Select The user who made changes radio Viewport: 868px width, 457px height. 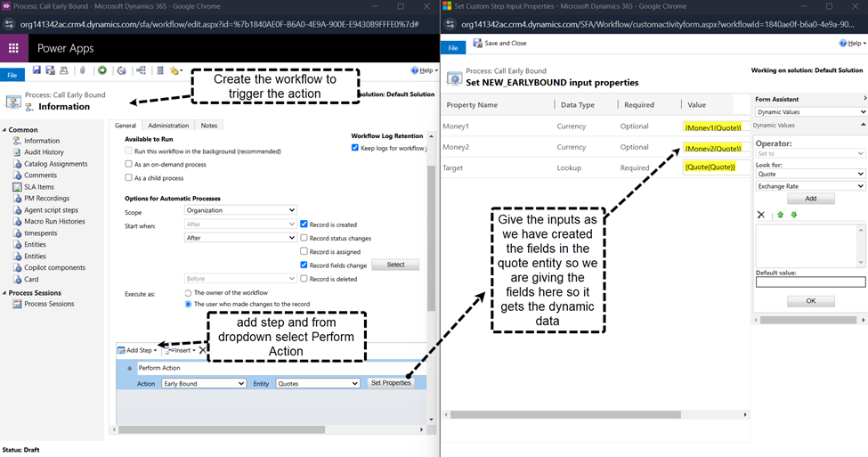188,304
